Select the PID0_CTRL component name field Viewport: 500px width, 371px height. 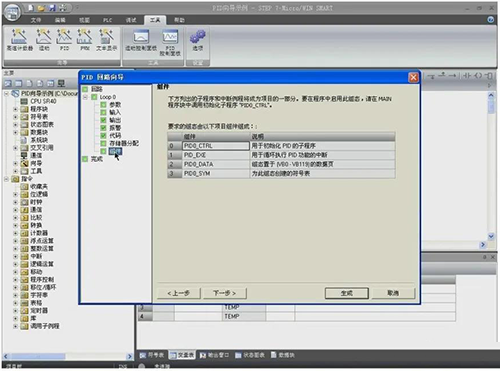[216, 146]
